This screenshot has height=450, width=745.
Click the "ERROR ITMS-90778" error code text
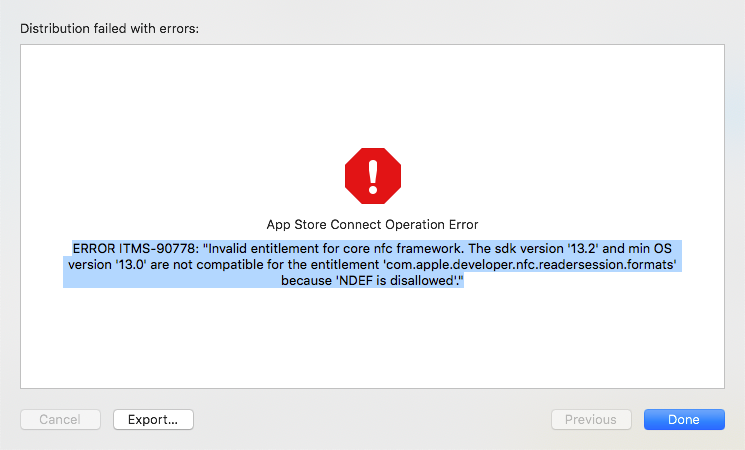pos(134,247)
